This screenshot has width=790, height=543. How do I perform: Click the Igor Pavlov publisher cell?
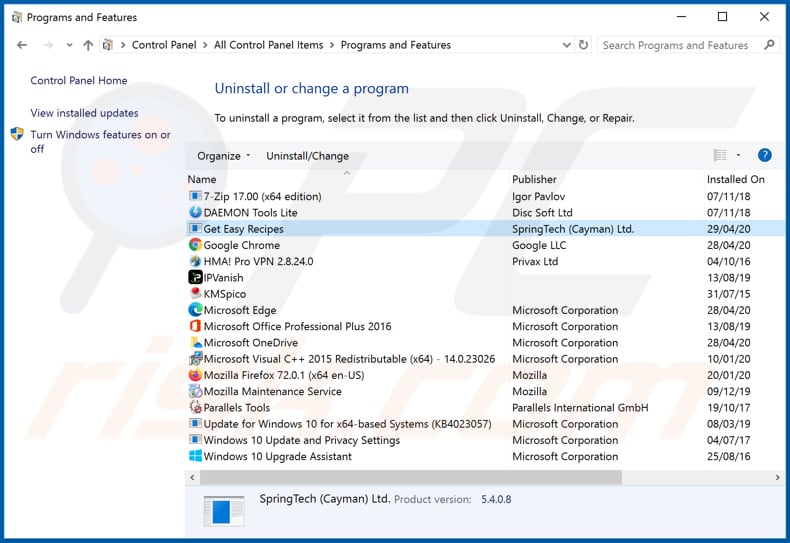[539, 196]
